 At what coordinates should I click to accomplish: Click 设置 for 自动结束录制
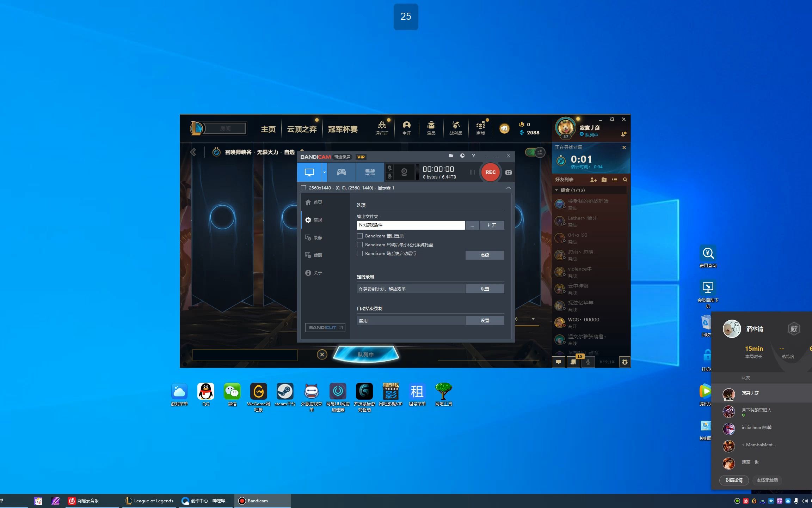[x=485, y=320]
